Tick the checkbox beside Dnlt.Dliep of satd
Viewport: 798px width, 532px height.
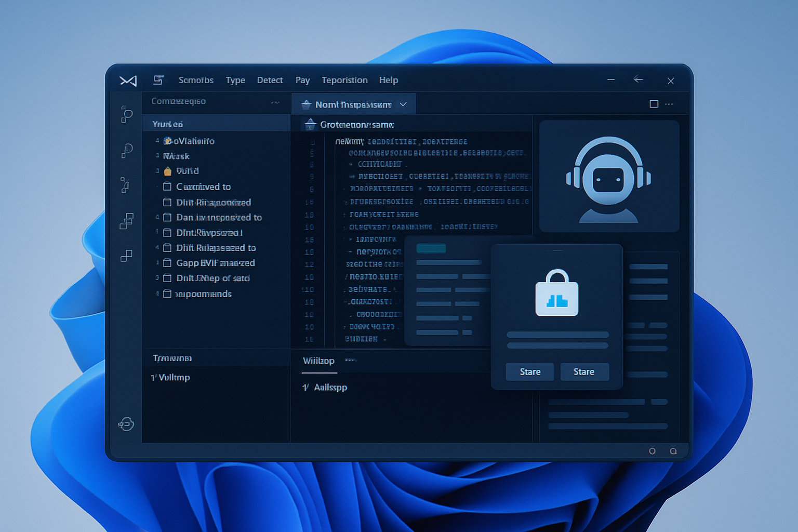click(167, 278)
